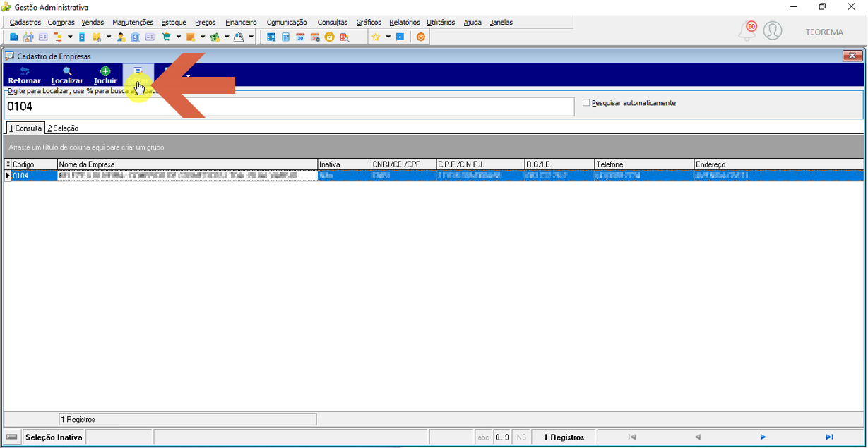The image size is (868, 448).
Task: Click the CNPJ/CEI/CPF column header
Action: click(x=403, y=164)
